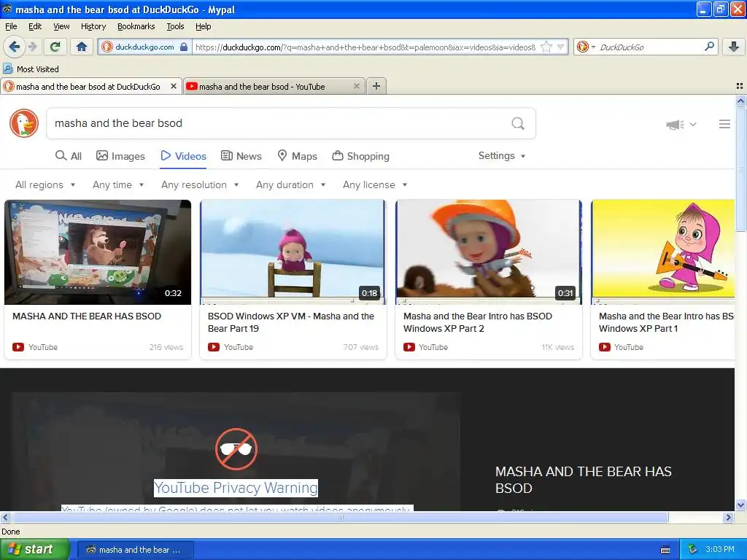747x560 pixels.
Task: Click the keyboard icon in the taskbar
Action: 665,550
